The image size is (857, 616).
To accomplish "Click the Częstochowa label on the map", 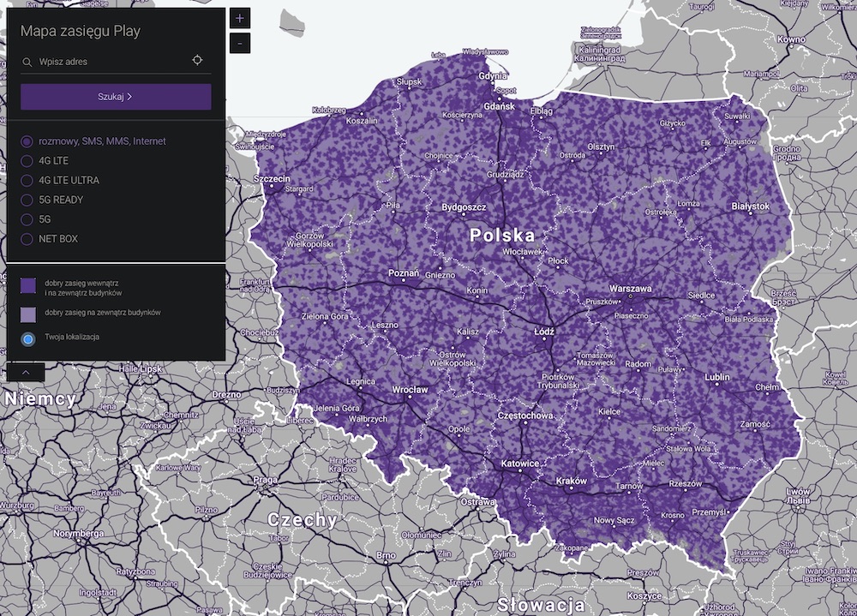I will point(525,416).
